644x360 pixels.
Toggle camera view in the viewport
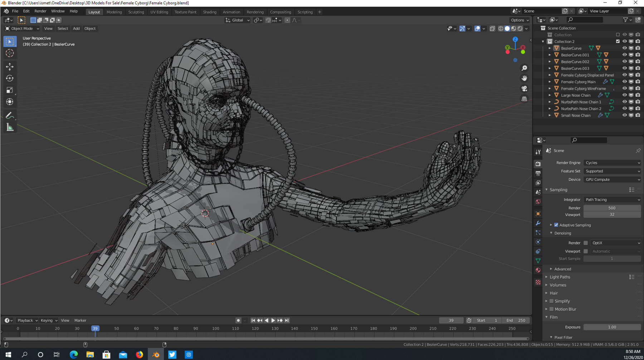524,88
